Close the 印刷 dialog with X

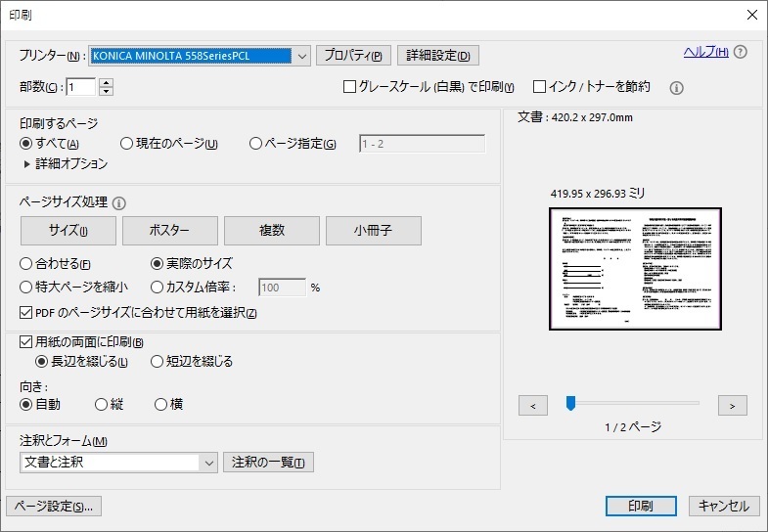(752, 15)
